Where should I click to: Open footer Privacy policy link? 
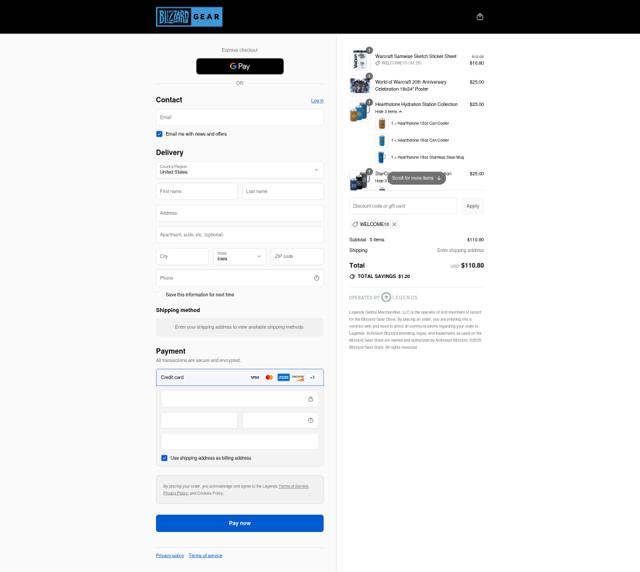click(x=170, y=556)
